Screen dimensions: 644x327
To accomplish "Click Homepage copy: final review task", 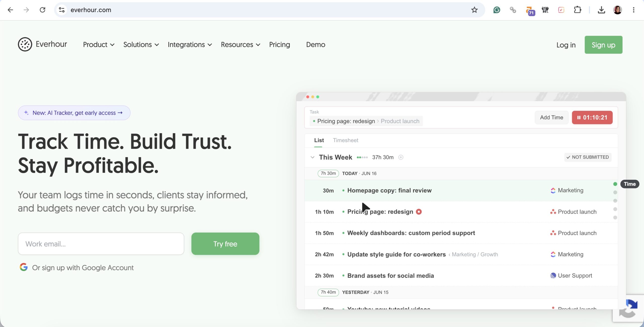I will coord(389,191).
